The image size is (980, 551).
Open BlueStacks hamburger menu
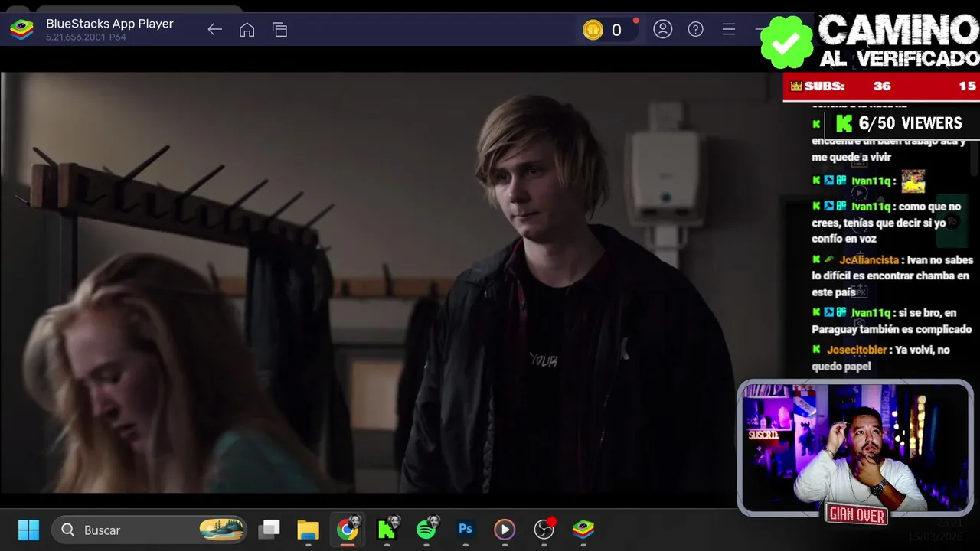(x=729, y=30)
